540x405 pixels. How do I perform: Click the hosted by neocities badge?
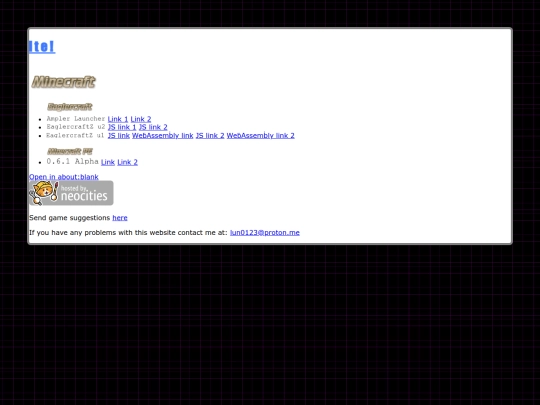(71, 193)
